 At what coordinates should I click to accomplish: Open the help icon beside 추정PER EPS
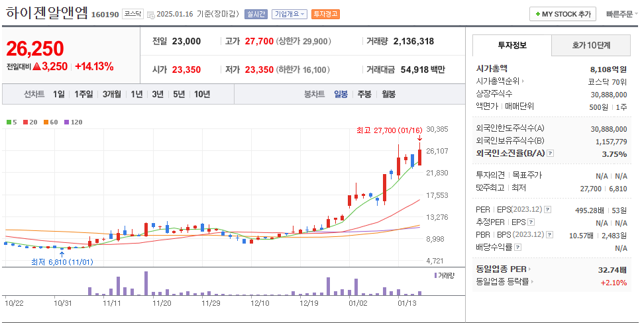530,222
